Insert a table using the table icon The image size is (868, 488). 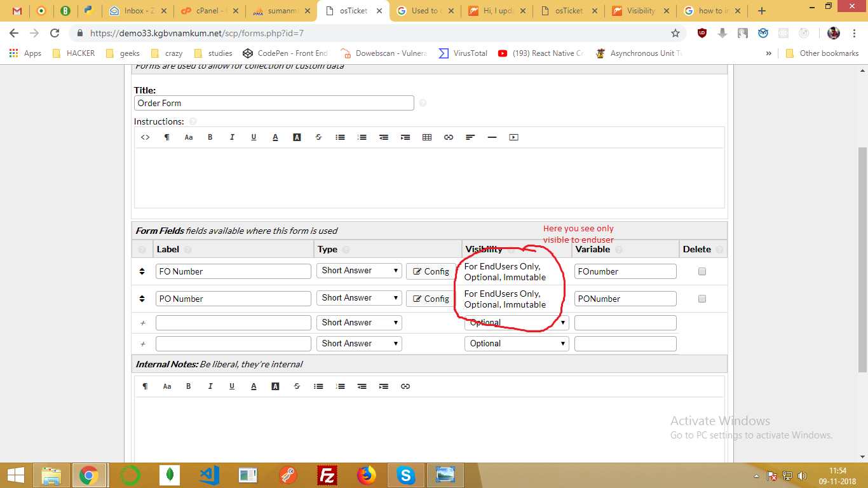[426, 137]
